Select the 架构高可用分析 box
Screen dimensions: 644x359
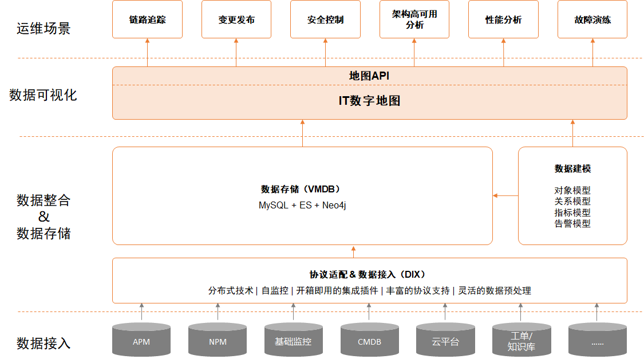[x=414, y=19]
